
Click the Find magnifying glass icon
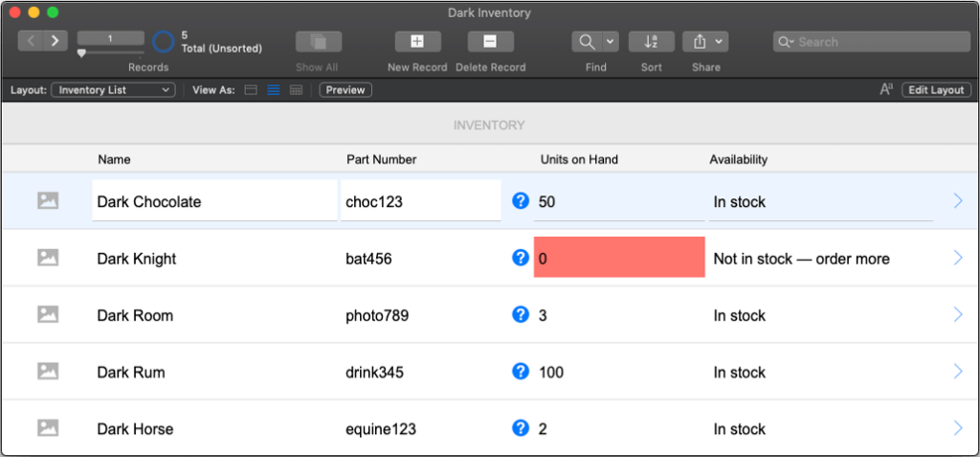pyautogui.click(x=586, y=41)
